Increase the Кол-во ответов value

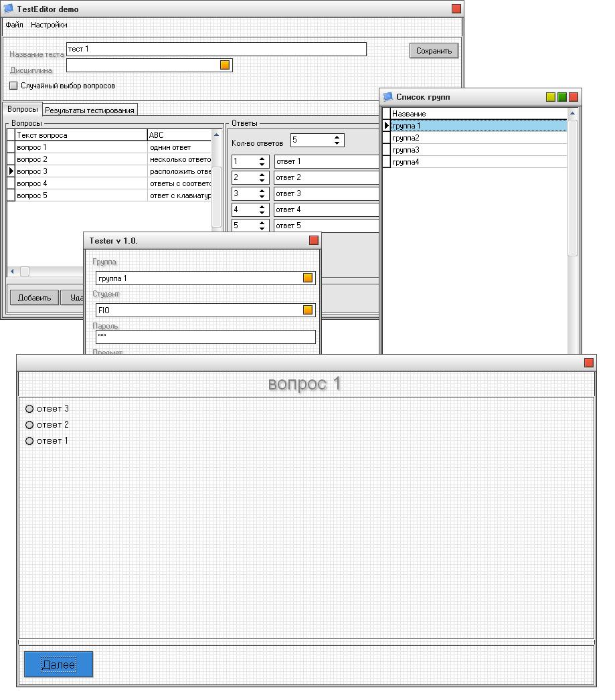pyautogui.click(x=337, y=137)
